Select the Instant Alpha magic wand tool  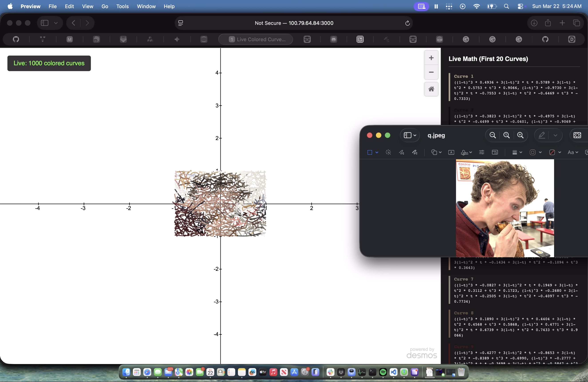click(x=388, y=152)
